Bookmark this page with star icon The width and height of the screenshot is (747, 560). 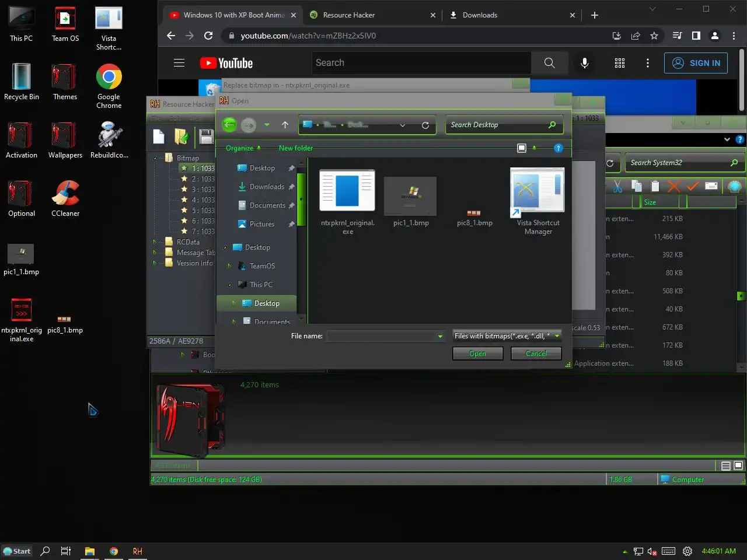[x=654, y=36]
